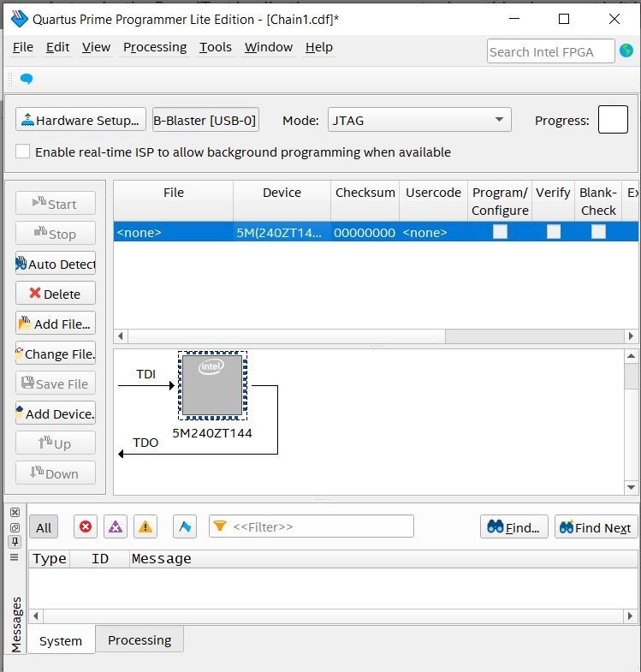641x672 pixels.
Task: Close the Messages panel with its X icon
Action: tap(15, 512)
